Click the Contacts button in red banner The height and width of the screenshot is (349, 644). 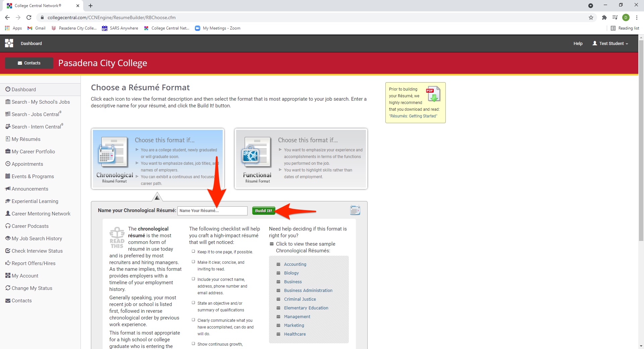click(29, 63)
